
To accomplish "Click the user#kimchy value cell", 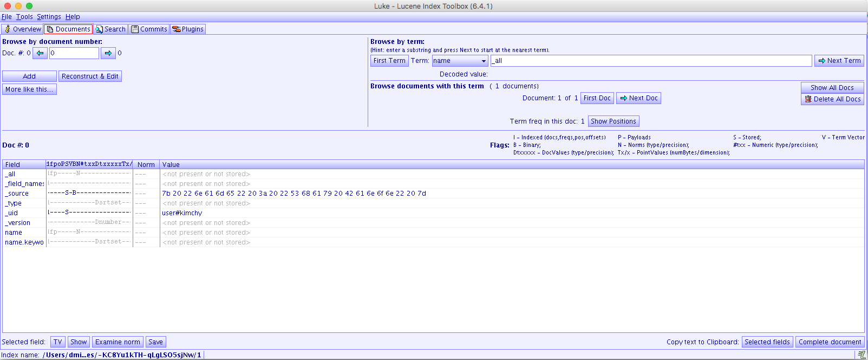I will click(x=512, y=213).
